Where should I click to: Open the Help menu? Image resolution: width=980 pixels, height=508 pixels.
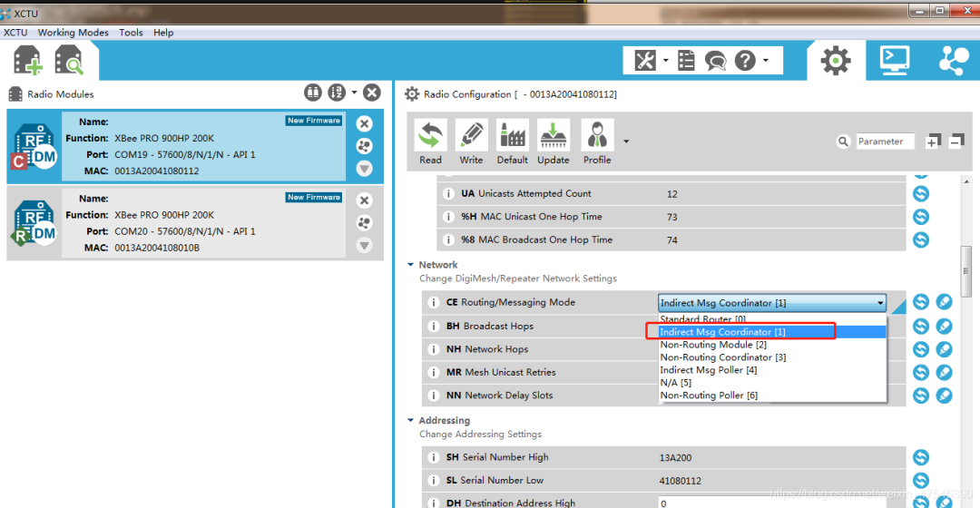click(x=163, y=33)
